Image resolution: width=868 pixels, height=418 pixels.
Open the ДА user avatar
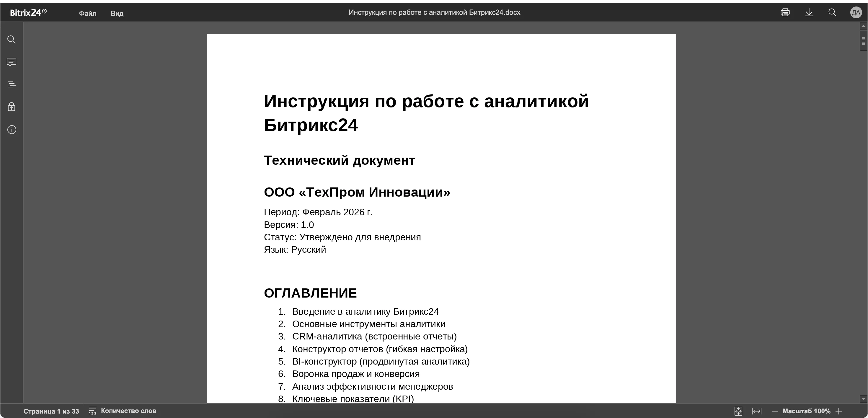pos(856,13)
